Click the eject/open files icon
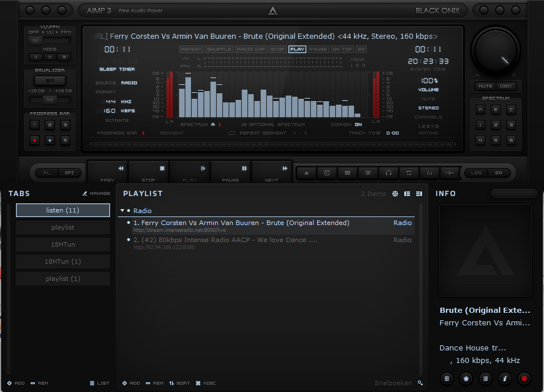Image resolution: width=544 pixels, height=392 pixels. click(306, 173)
